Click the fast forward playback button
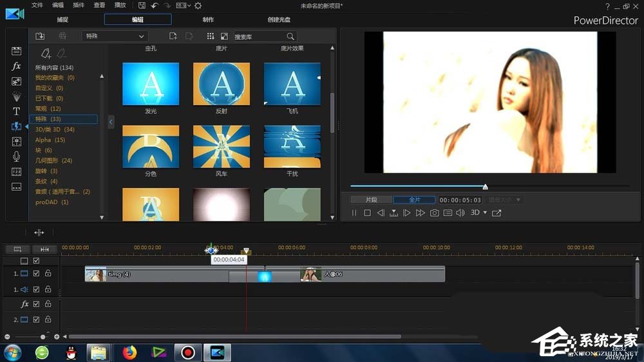This screenshot has height=362, width=644. tap(421, 213)
